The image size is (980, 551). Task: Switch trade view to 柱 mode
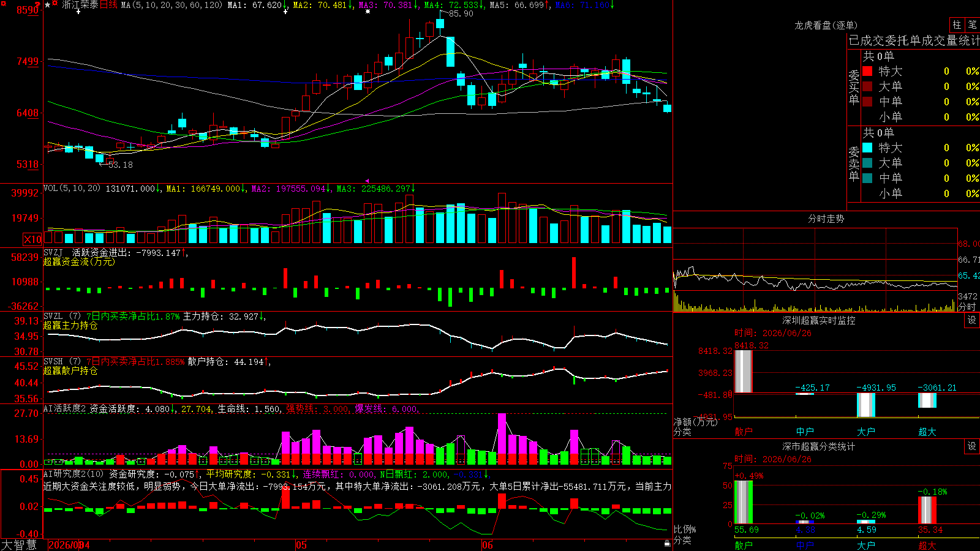957,24
